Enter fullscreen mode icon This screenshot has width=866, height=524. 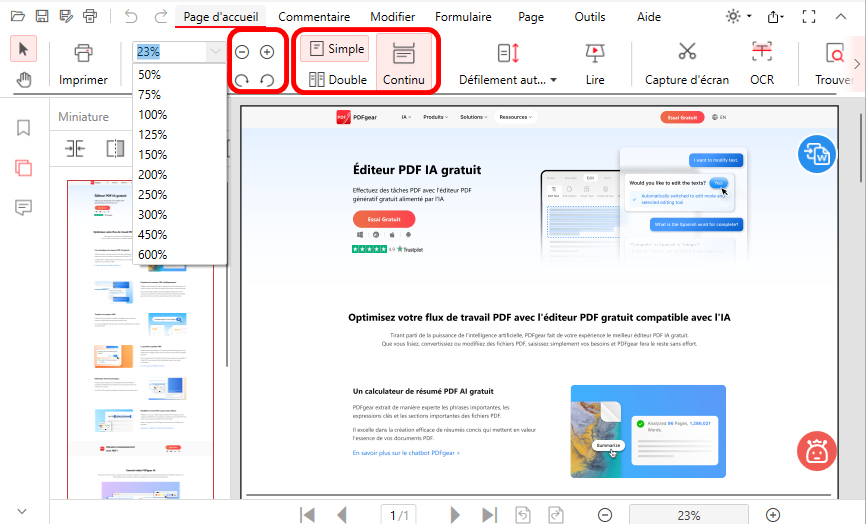tap(809, 17)
